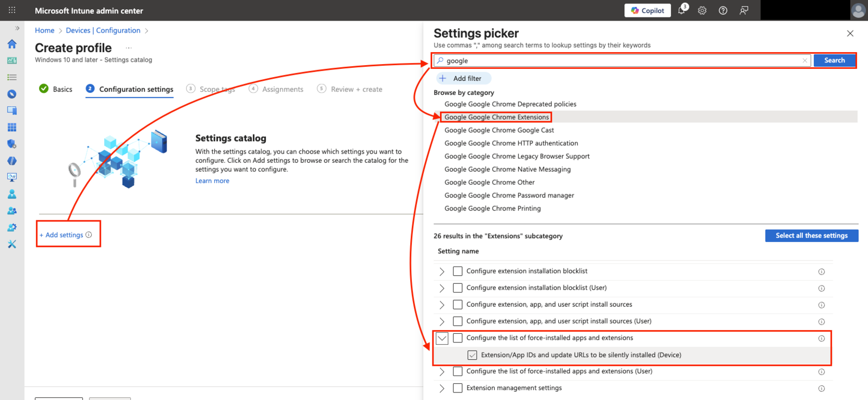Open the Home icon in left sidebar

(12, 44)
